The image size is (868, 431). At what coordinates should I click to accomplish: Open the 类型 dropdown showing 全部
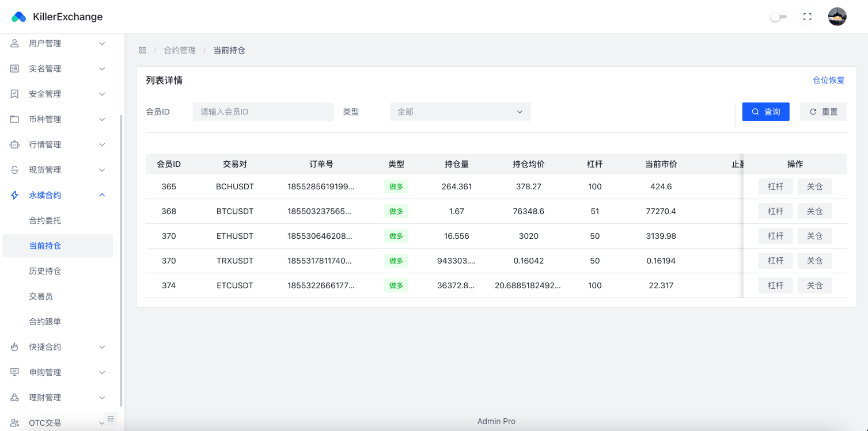tap(460, 112)
